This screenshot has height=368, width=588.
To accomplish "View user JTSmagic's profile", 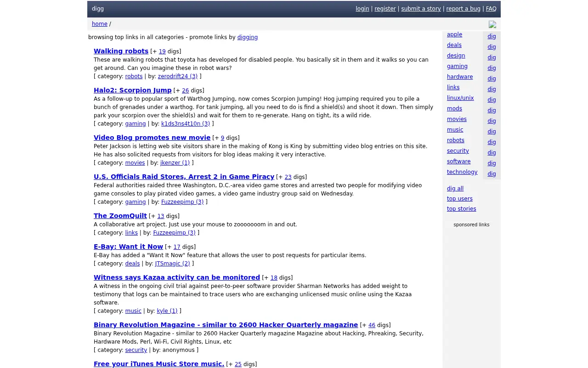I will click(172, 264).
